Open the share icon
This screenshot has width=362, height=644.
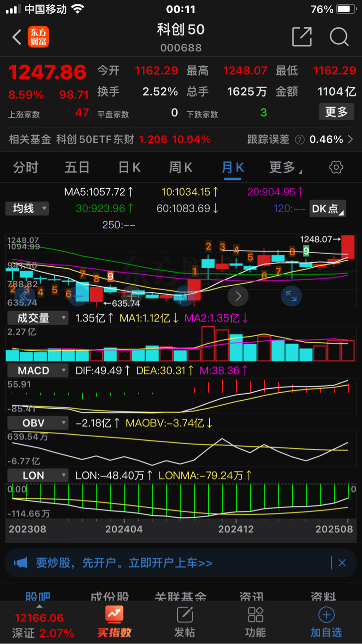pyautogui.click(x=302, y=37)
